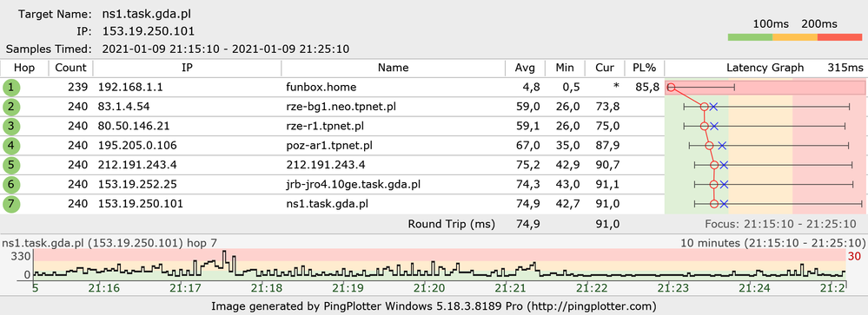The image size is (868, 315).
Task: Click the PL% column header
Action: click(x=645, y=68)
